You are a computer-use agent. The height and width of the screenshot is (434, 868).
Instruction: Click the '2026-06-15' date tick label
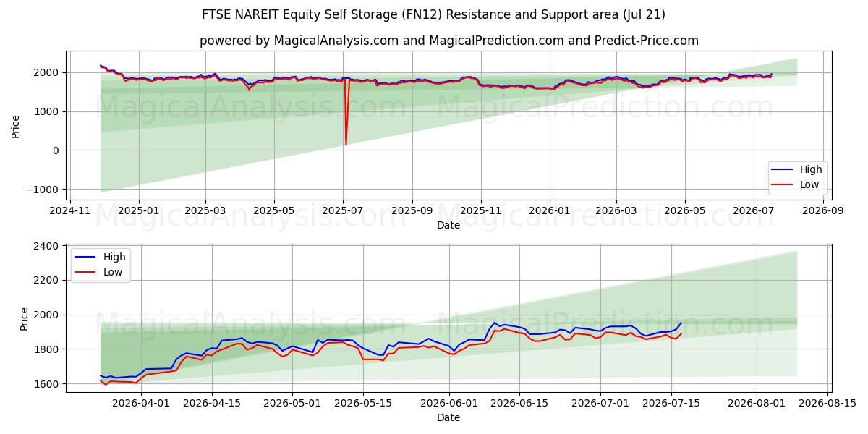pos(519,403)
